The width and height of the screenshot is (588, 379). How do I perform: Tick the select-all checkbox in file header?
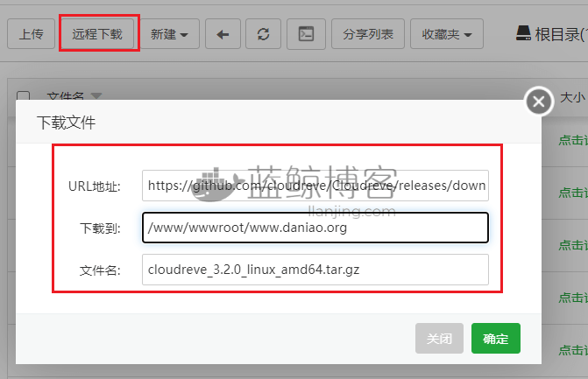[x=24, y=96]
